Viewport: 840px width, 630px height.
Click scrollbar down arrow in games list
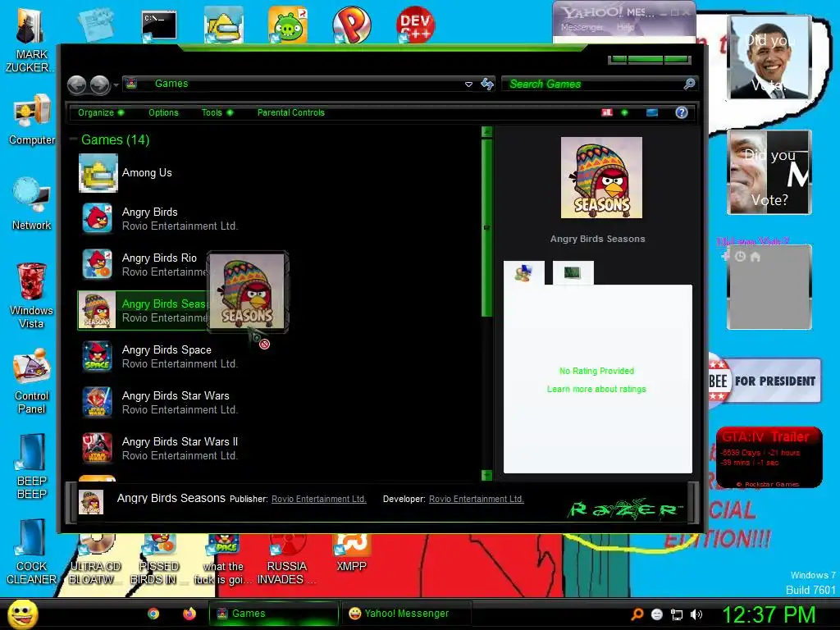[487, 475]
